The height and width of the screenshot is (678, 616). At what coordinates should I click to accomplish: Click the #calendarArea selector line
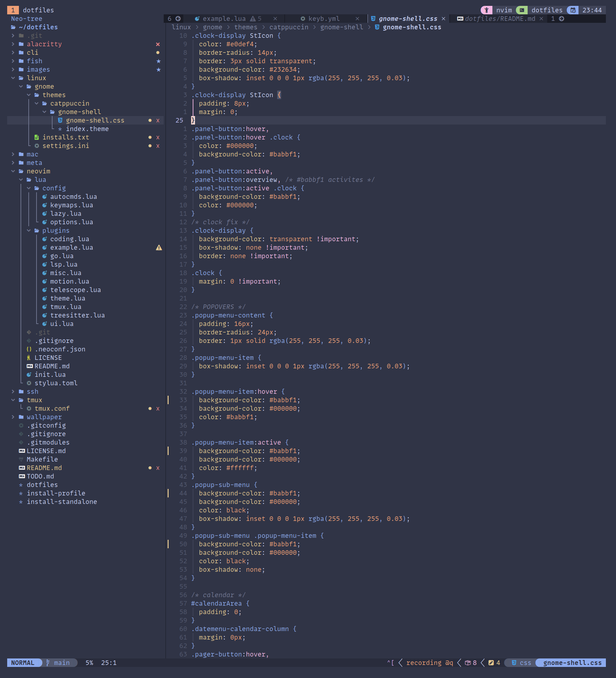click(x=220, y=603)
